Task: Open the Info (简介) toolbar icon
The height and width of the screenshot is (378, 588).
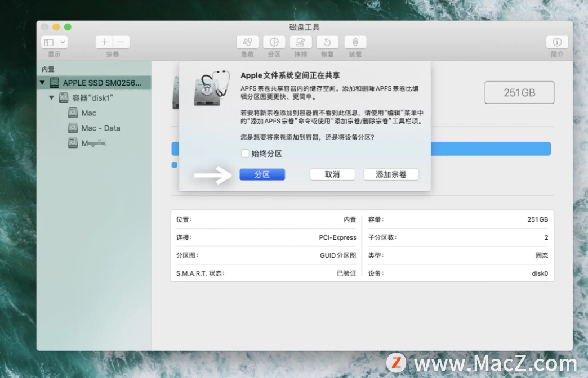Action: (x=557, y=42)
